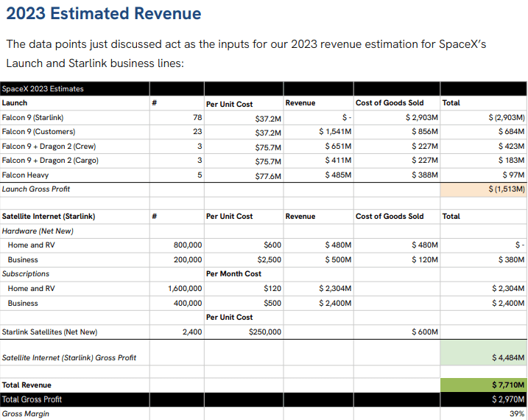Click 'Satellite Internet (Starlink)' section header
528x420 pixels.
[x=49, y=217]
